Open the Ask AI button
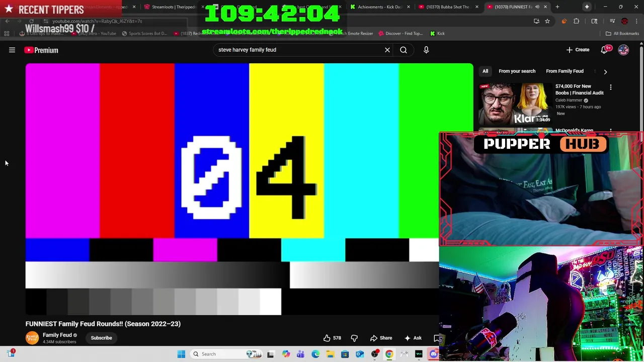This screenshot has height=362, width=644. pos(413,338)
